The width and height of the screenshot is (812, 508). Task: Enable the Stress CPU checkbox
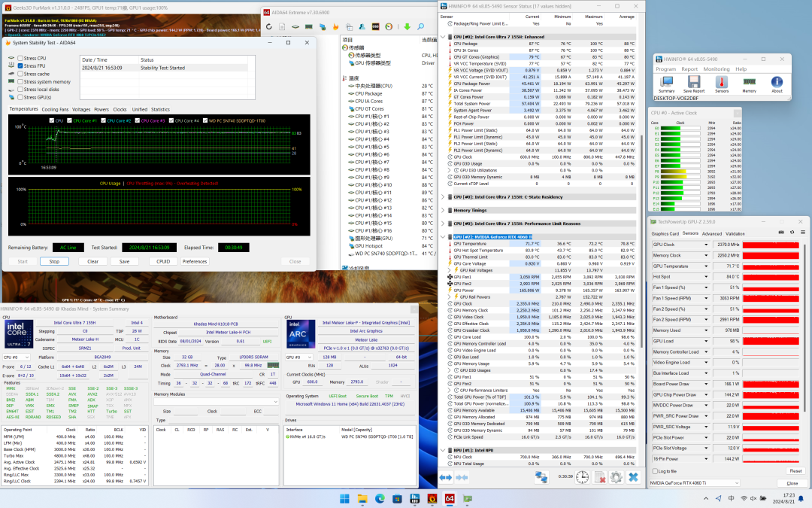click(x=20, y=58)
